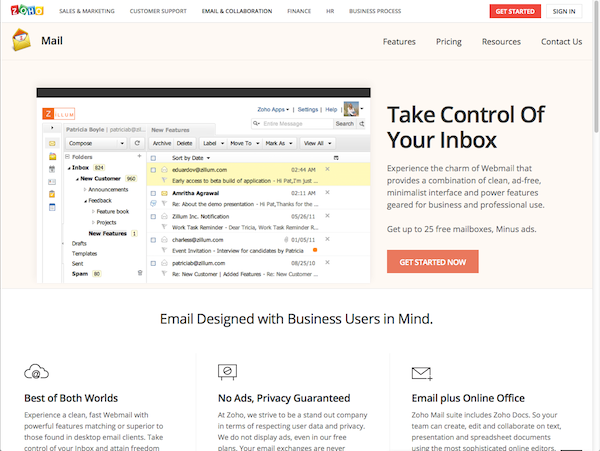Open the Business Process menu
The image size is (600, 451).
point(375,11)
